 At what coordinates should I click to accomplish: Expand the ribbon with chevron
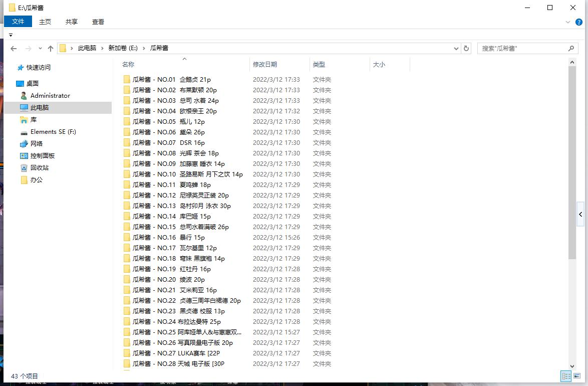(568, 22)
